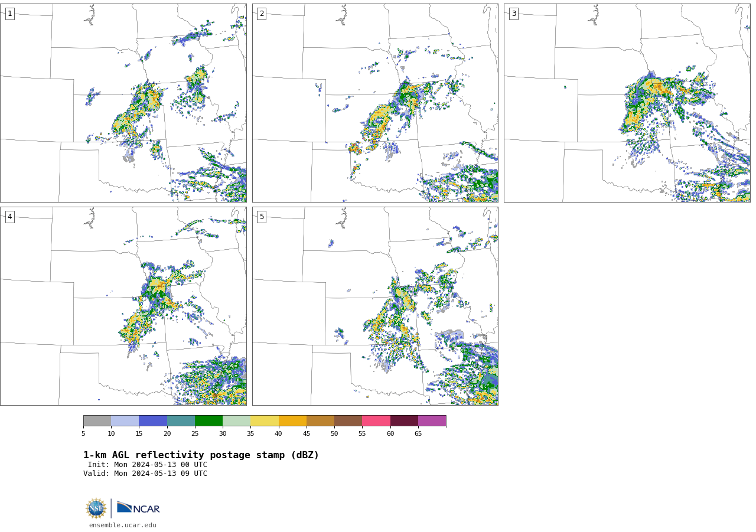Click the panel number 5 label
Image resolution: width=756 pixels, height=532 pixels.
pos(262,217)
